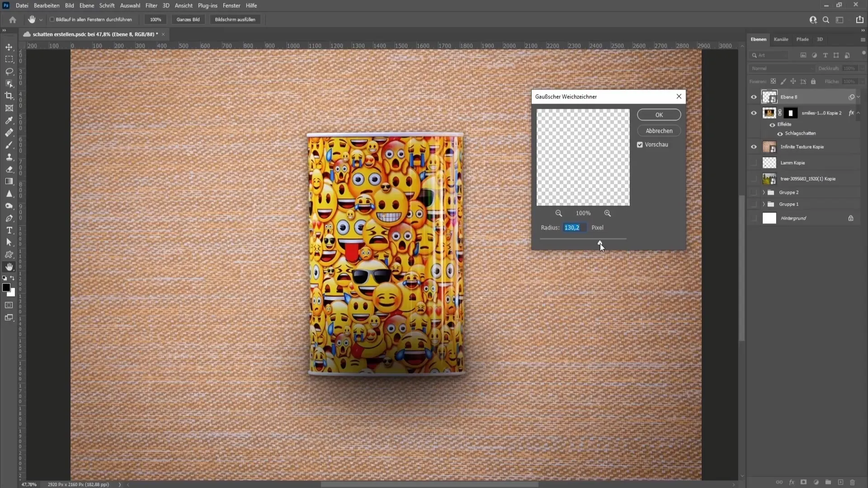Viewport: 868px width, 488px height.
Task: Select the Eyedropper tool
Action: (x=9, y=120)
